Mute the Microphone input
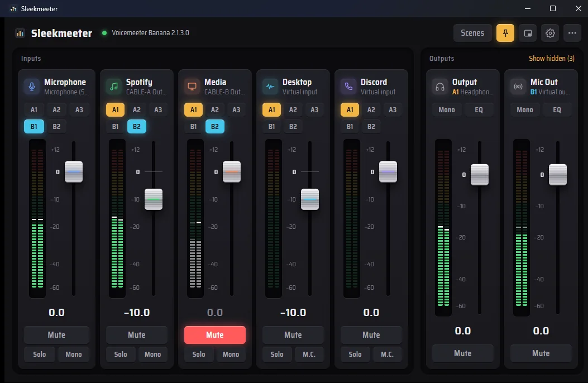This screenshot has width=588, height=383. click(x=56, y=335)
